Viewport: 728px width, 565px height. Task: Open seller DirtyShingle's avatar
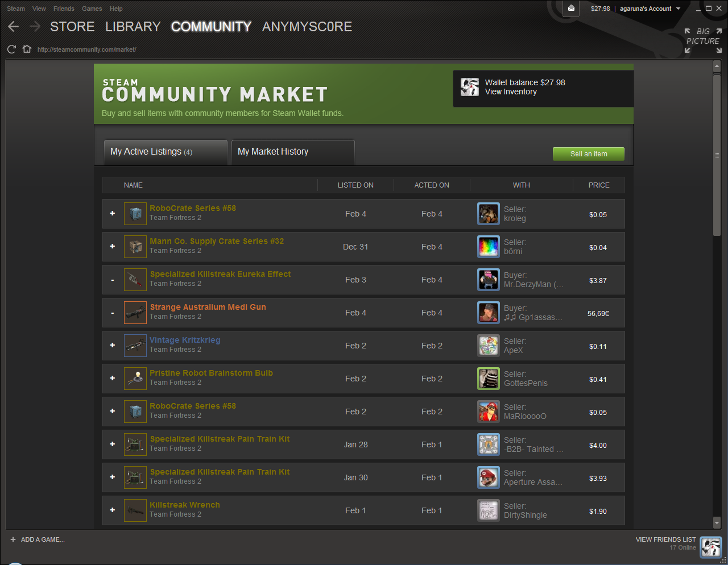coord(489,510)
